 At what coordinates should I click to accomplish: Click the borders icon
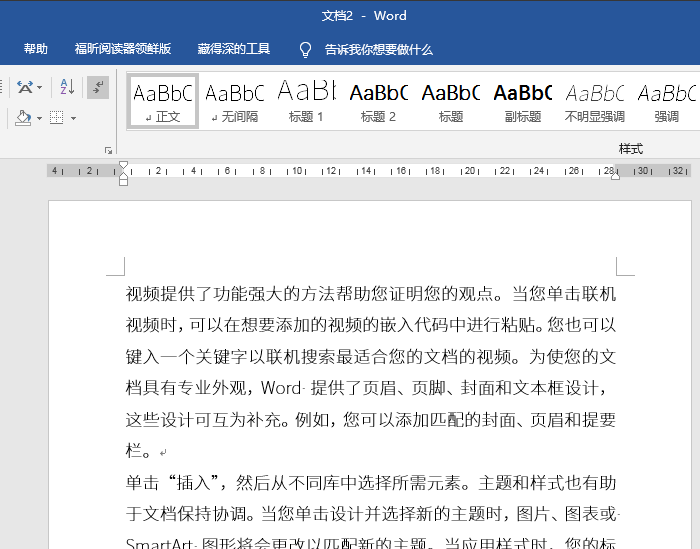pyautogui.click(x=57, y=118)
